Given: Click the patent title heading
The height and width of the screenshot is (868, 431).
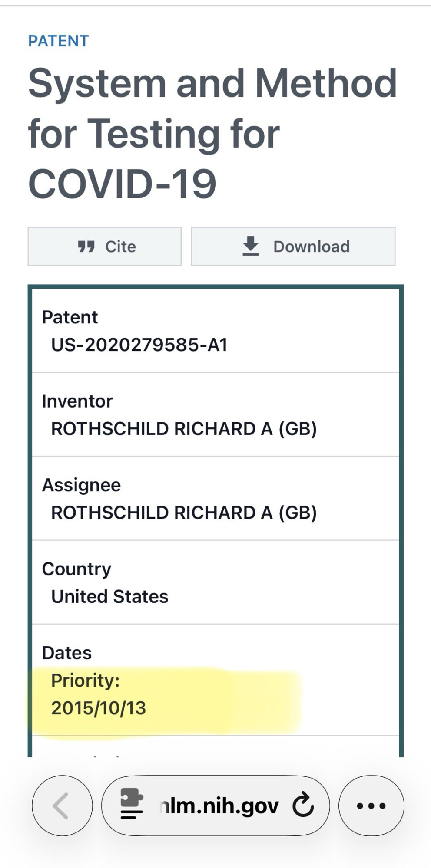Looking at the screenshot, I should pyautogui.click(x=212, y=133).
